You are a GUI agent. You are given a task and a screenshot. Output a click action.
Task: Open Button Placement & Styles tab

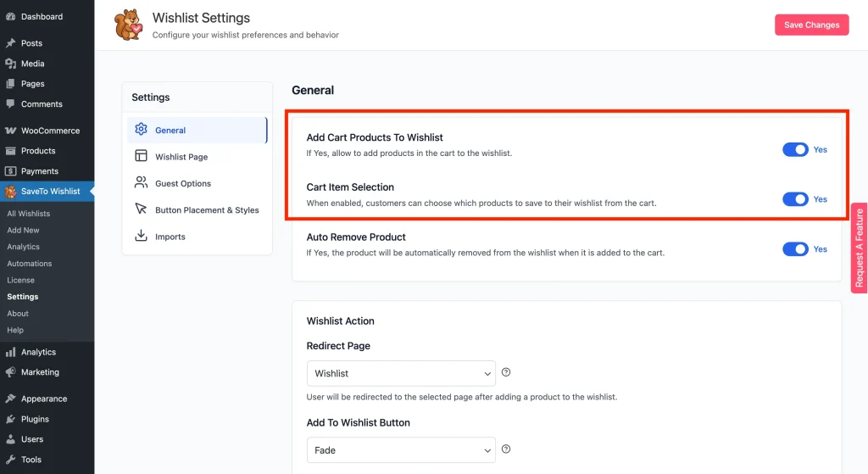pyautogui.click(x=197, y=210)
